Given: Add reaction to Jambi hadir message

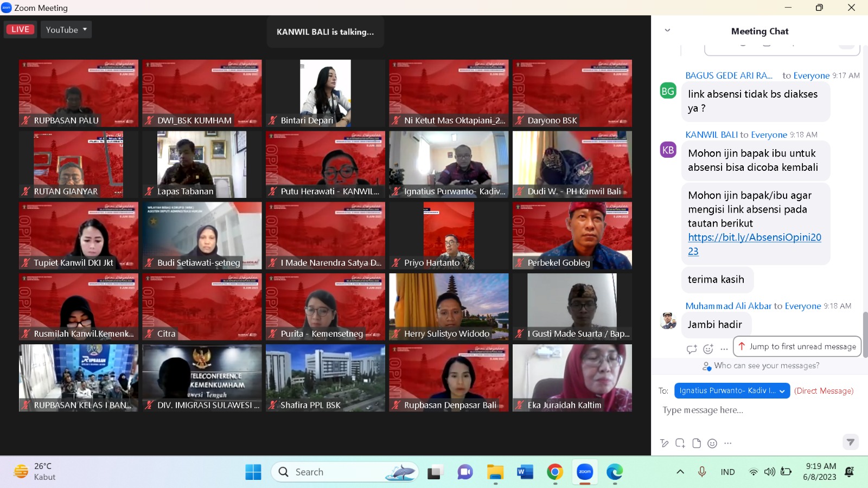Looking at the screenshot, I should [708, 349].
